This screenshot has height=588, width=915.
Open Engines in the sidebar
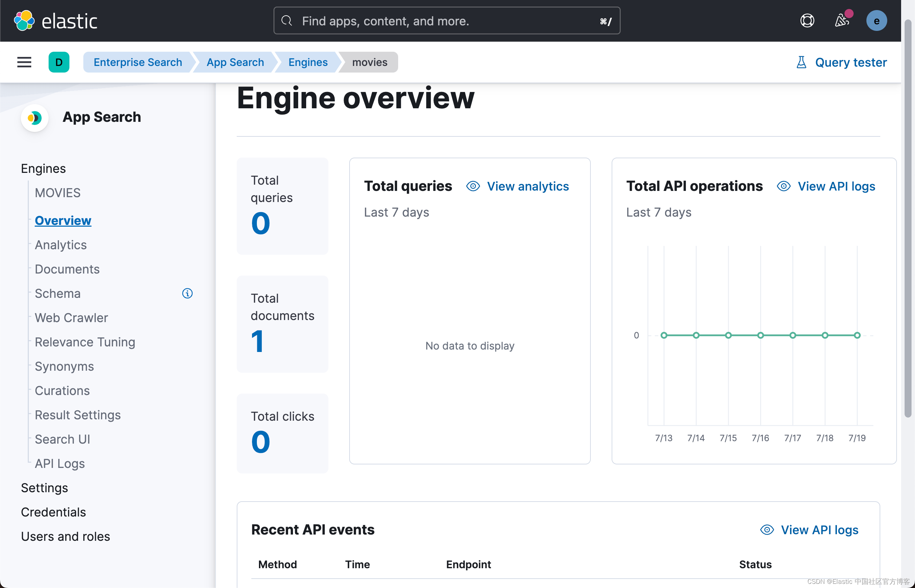pos(43,169)
